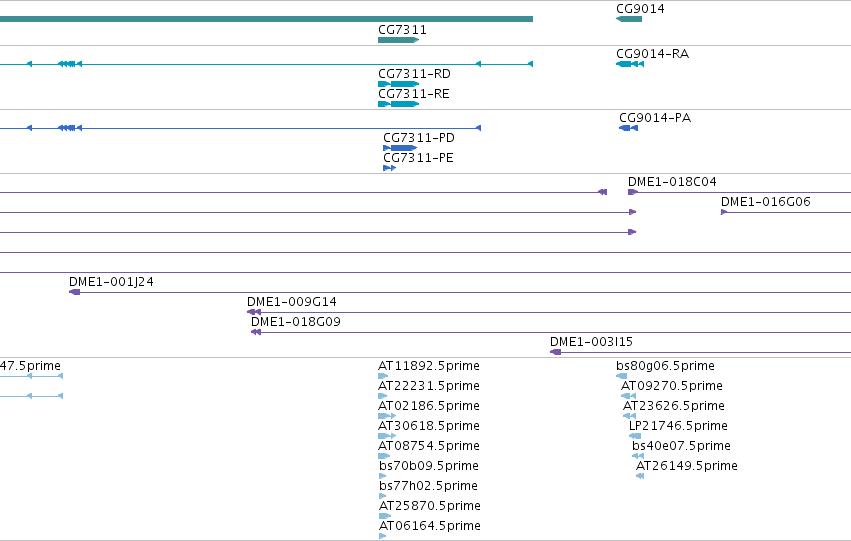The image size is (851, 541).
Task: Select the bs77h02.5prime EST label
Action: click(428, 486)
